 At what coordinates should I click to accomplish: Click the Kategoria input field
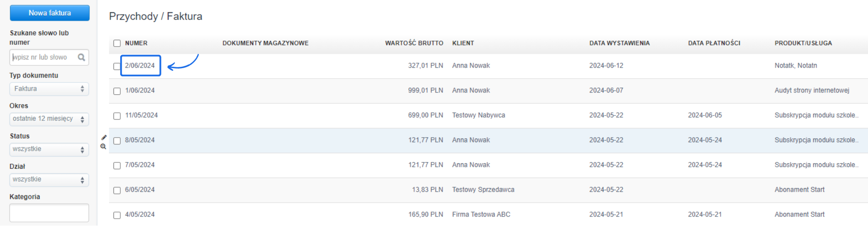49,213
